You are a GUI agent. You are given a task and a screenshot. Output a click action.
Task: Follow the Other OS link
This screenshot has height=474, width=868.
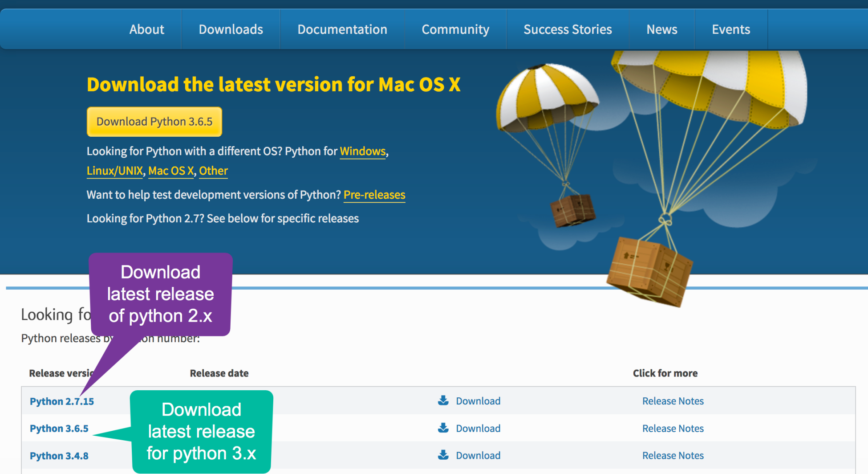point(213,171)
